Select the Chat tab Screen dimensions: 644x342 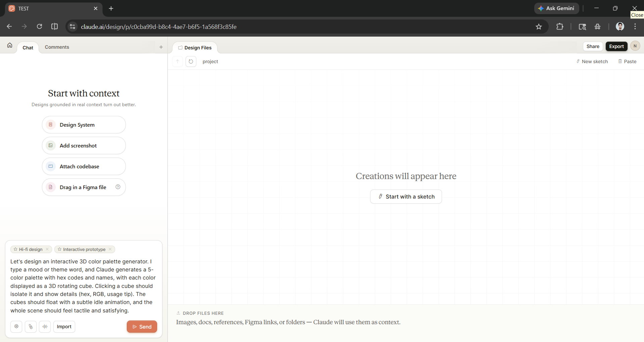tap(28, 47)
